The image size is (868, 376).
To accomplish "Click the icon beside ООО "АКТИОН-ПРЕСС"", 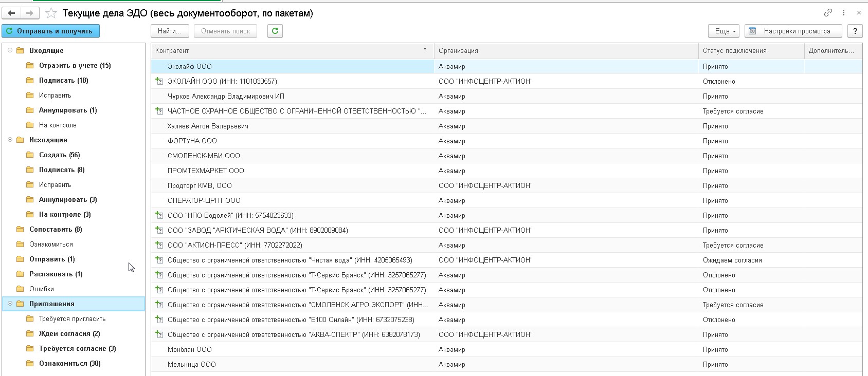I will coord(159,245).
